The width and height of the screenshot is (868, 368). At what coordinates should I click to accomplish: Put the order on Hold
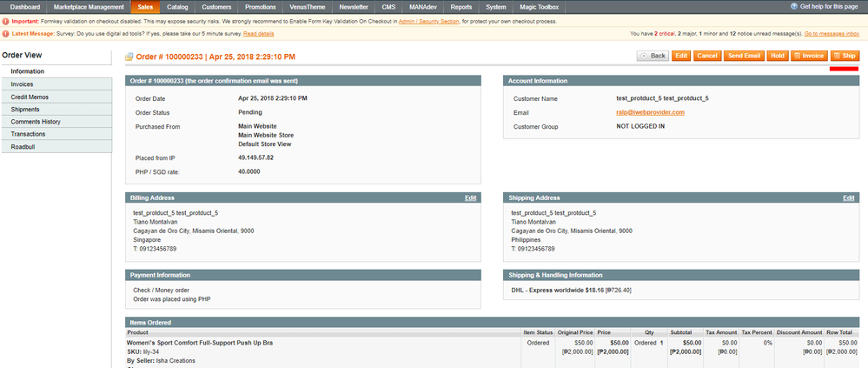pyautogui.click(x=777, y=56)
